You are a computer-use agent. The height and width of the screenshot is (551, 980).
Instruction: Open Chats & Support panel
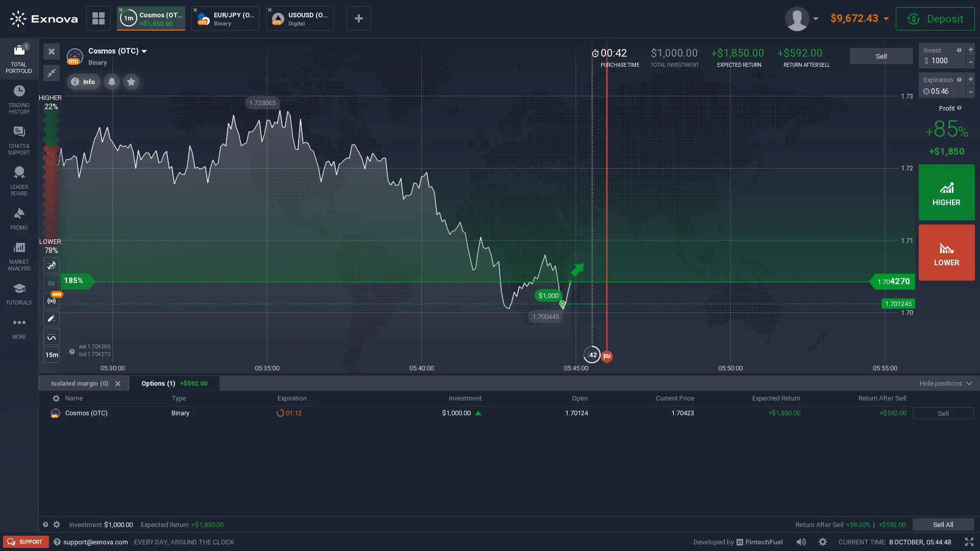19,140
